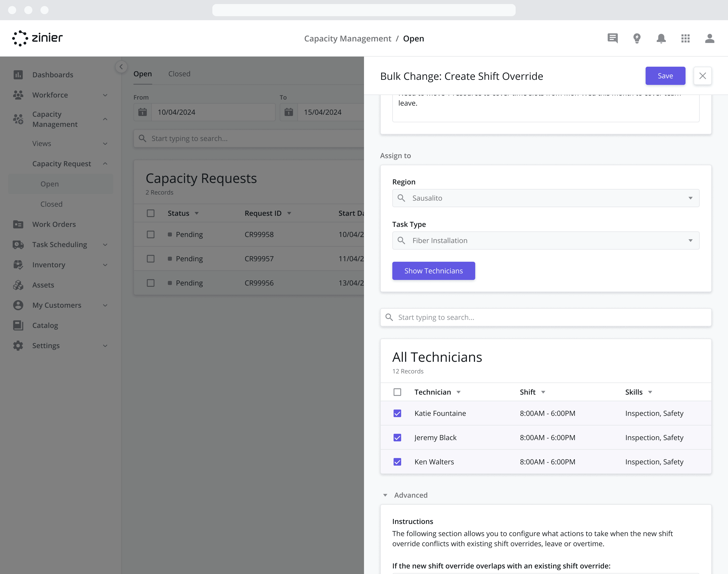728x574 pixels.
Task: Click Show Technicians button
Action: click(x=434, y=271)
